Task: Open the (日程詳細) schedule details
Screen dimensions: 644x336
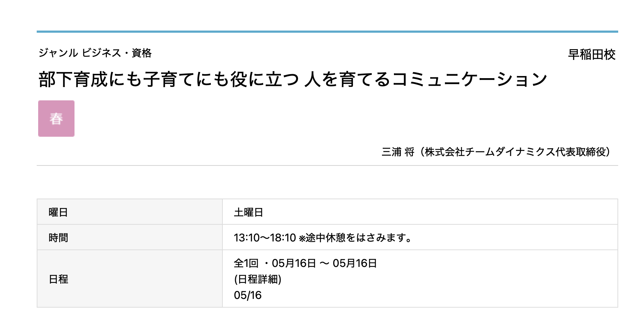Action: tap(258, 279)
